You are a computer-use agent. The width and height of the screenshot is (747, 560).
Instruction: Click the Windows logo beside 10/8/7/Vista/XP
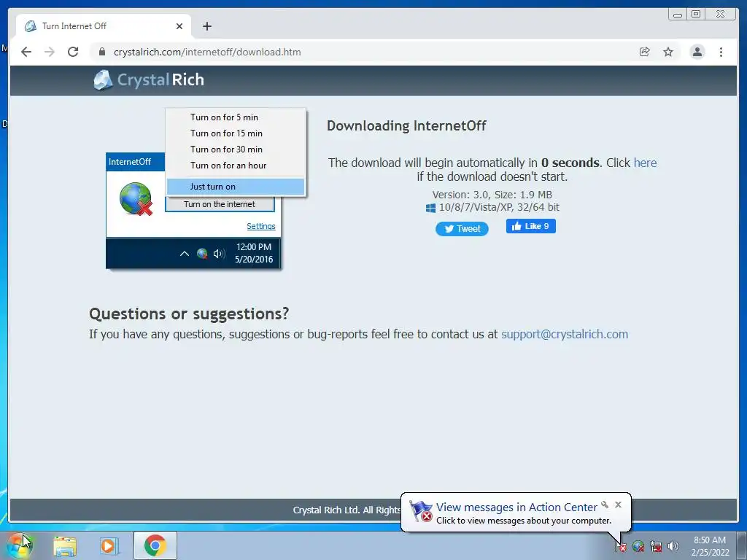(430, 208)
